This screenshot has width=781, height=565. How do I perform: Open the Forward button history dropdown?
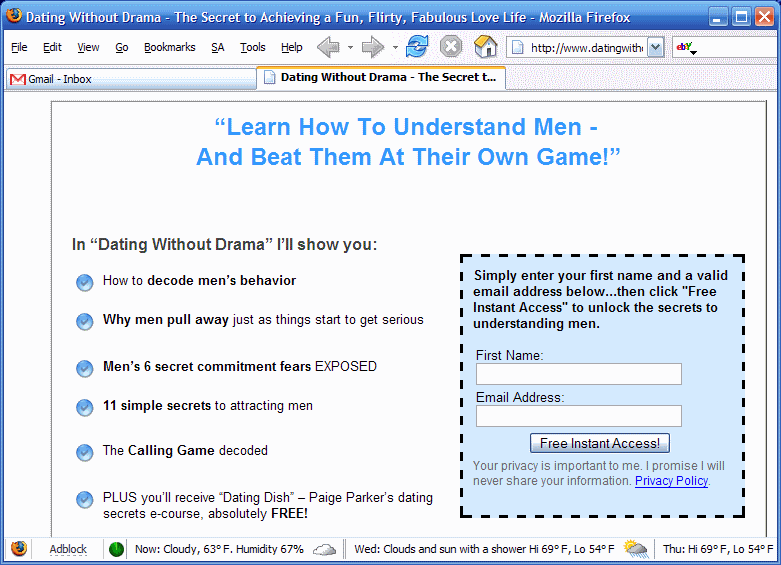(x=395, y=47)
